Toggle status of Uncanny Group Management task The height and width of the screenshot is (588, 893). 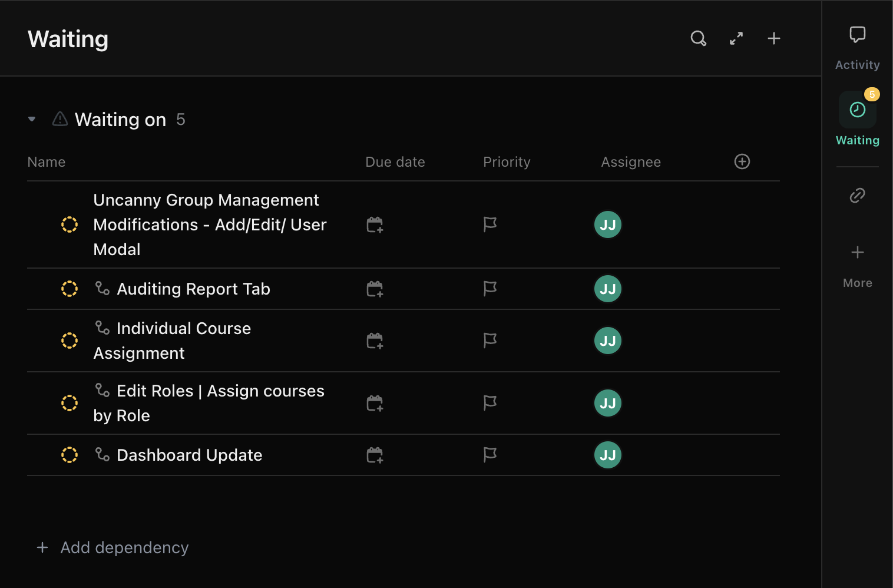point(70,224)
